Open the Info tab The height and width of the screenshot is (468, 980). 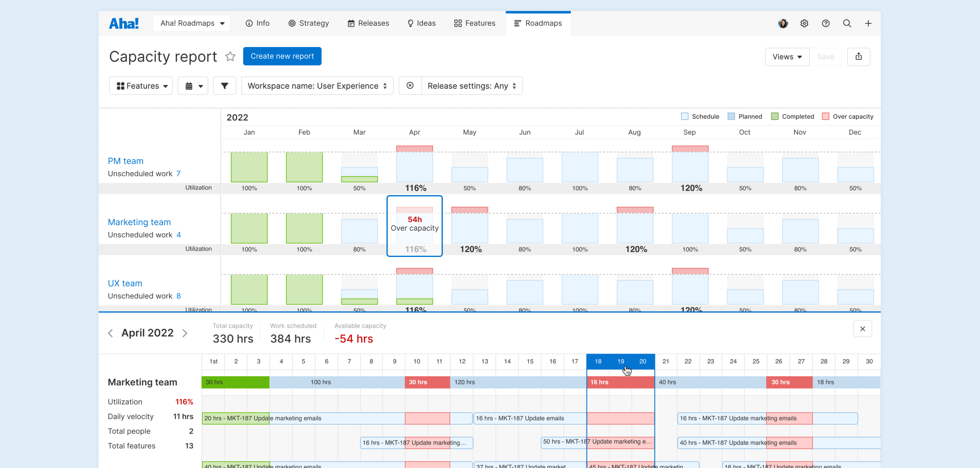click(258, 23)
